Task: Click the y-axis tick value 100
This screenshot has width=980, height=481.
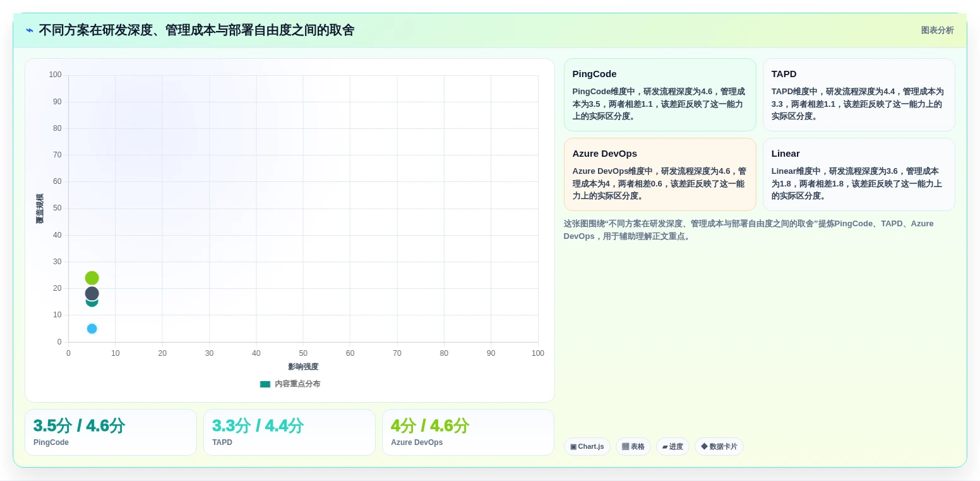Action: coord(56,75)
